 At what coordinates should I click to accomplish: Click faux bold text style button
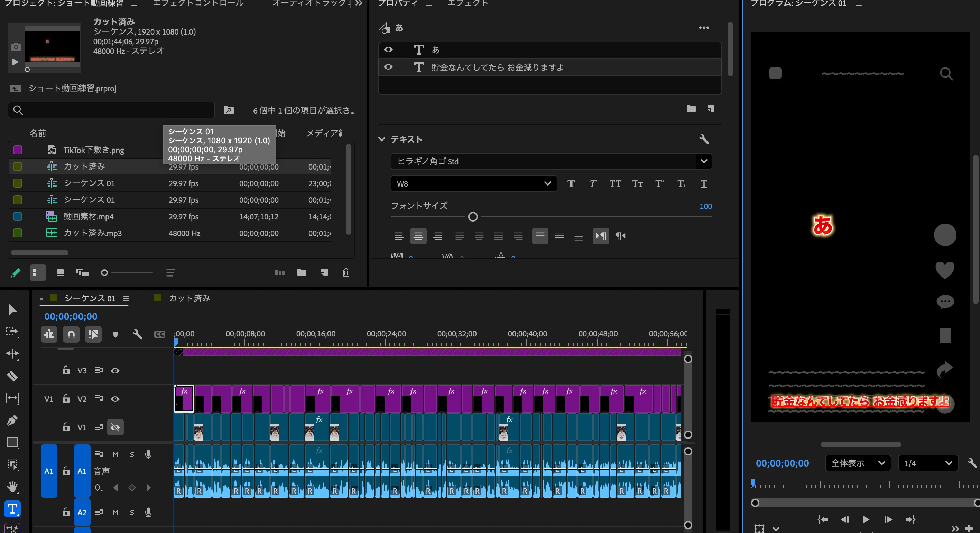pyautogui.click(x=571, y=183)
